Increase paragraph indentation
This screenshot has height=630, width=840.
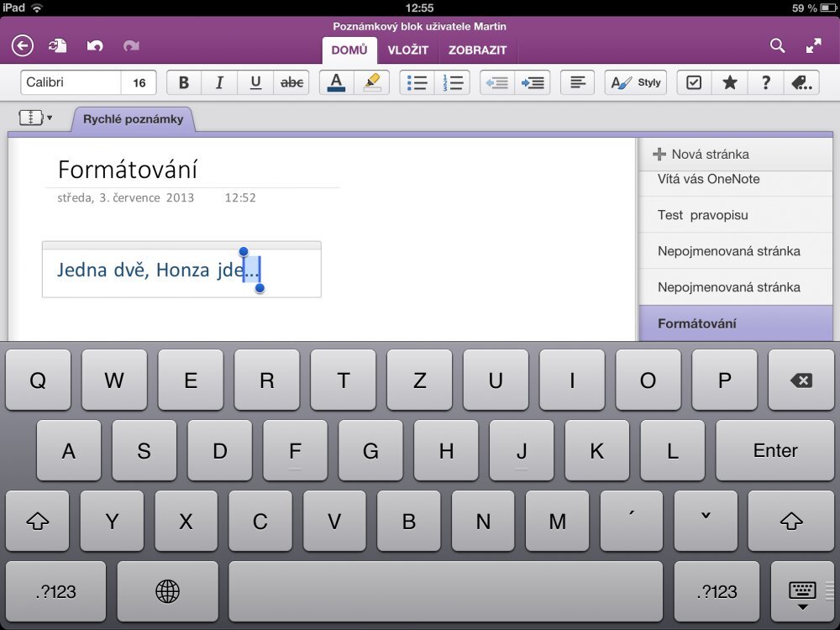point(534,81)
